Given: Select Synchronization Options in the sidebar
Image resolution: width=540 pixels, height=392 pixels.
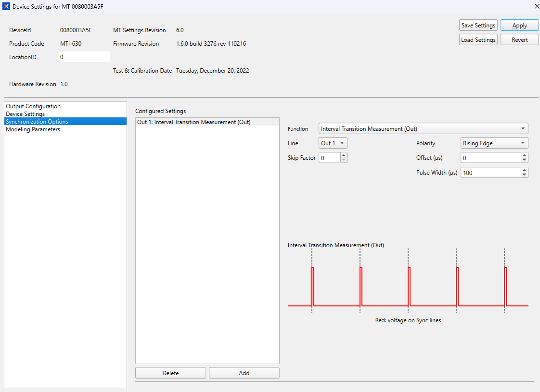Looking at the screenshot, I should click(65, 122).
